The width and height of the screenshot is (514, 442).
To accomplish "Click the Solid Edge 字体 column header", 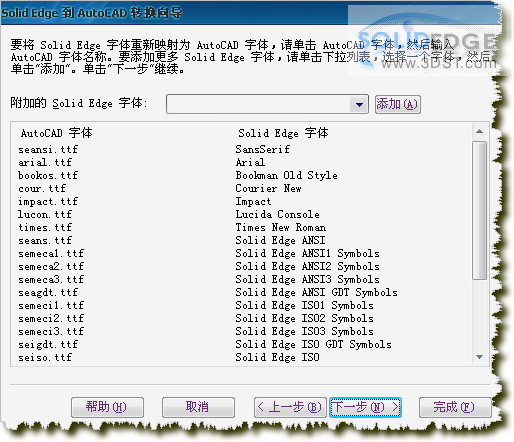I will [x=283, y=133].
